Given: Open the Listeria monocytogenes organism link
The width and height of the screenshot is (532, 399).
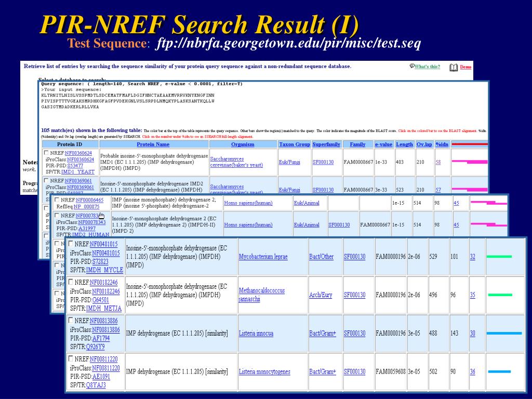Looking at the screenshot, I should tap(264, 372).
